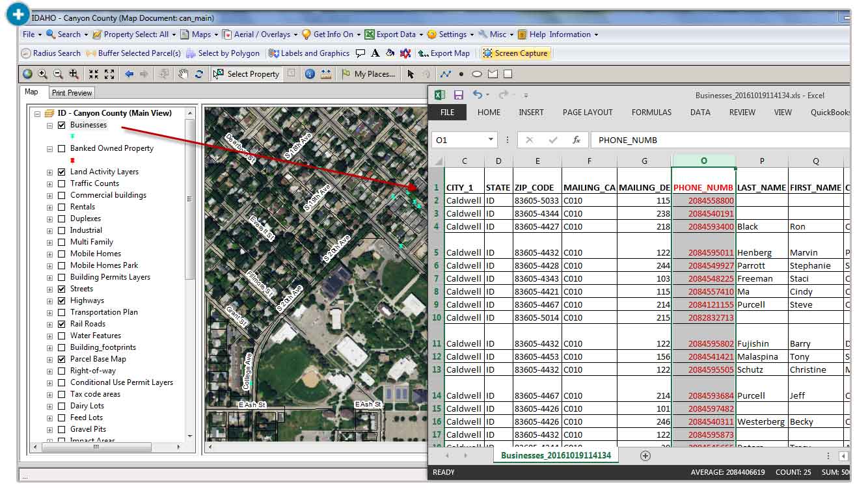The width and height of the screenshot is (868, 491).
Task: Open the Excel PAGE LAYOUT tab
Action: coord(588,112)
